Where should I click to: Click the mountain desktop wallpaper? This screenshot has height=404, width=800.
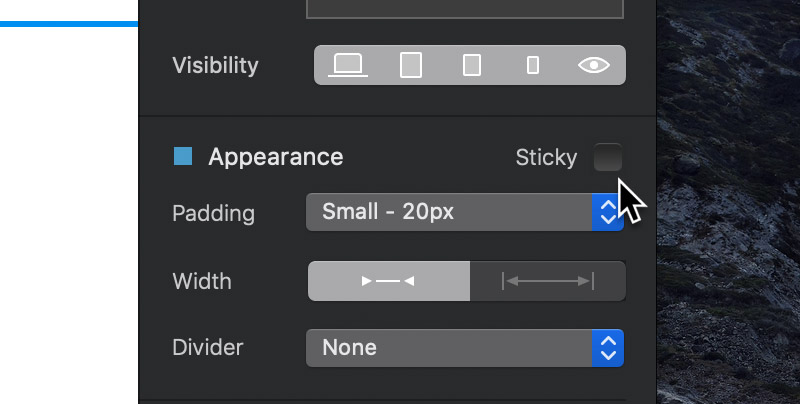(729, 202)
